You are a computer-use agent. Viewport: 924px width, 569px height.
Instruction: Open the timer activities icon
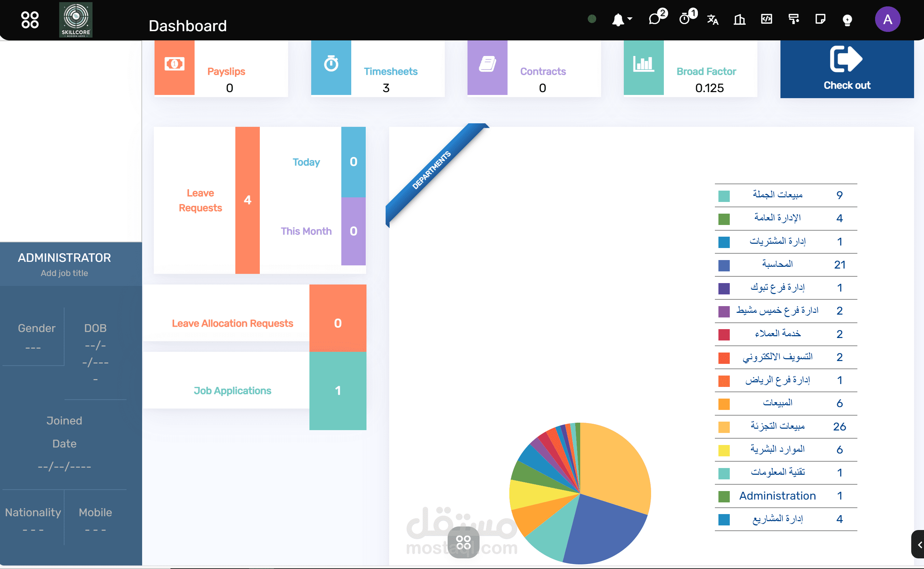click(687, 18)
